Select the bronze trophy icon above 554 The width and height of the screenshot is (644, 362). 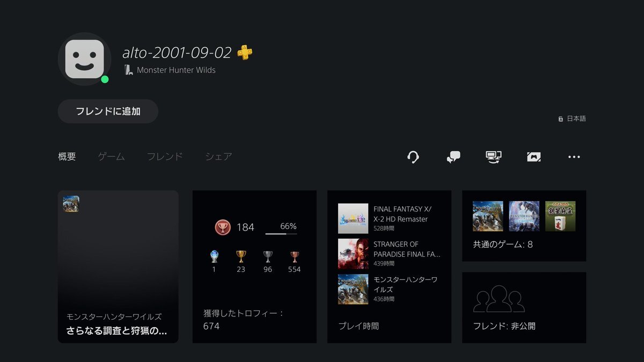(x=294, y=257)
